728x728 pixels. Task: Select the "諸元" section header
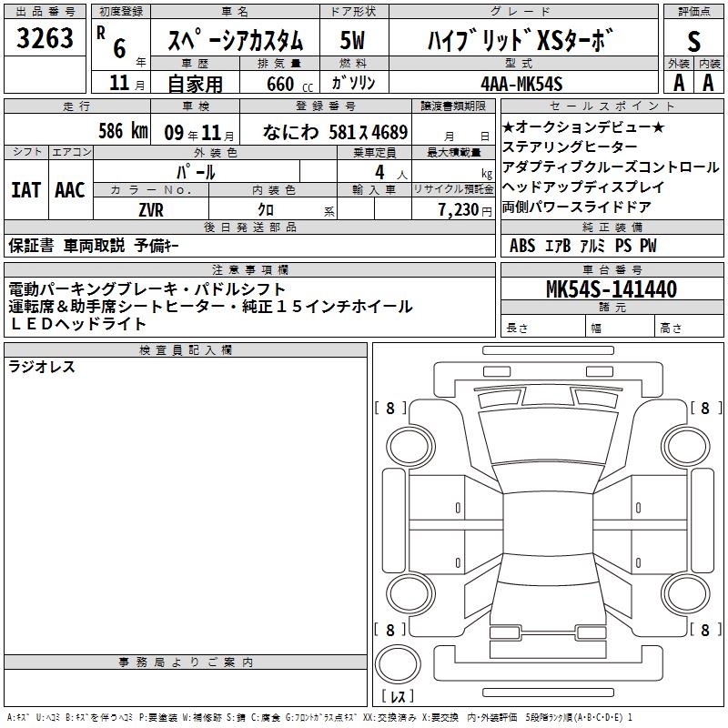612,308
